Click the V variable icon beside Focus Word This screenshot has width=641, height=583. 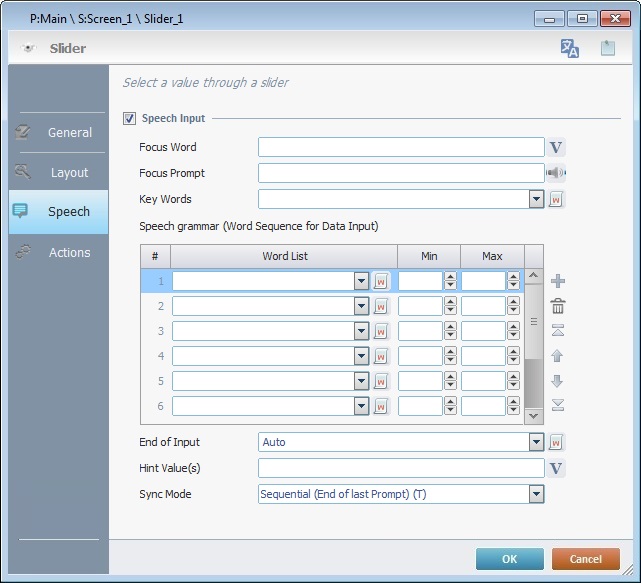[x=557, y=148]
